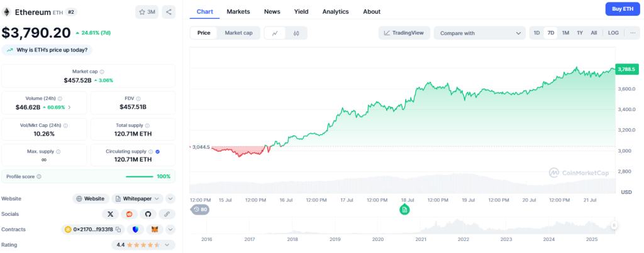Click the Volume (24h) info icon
Viewport: 644px width, 253px height.
(60, 99)
